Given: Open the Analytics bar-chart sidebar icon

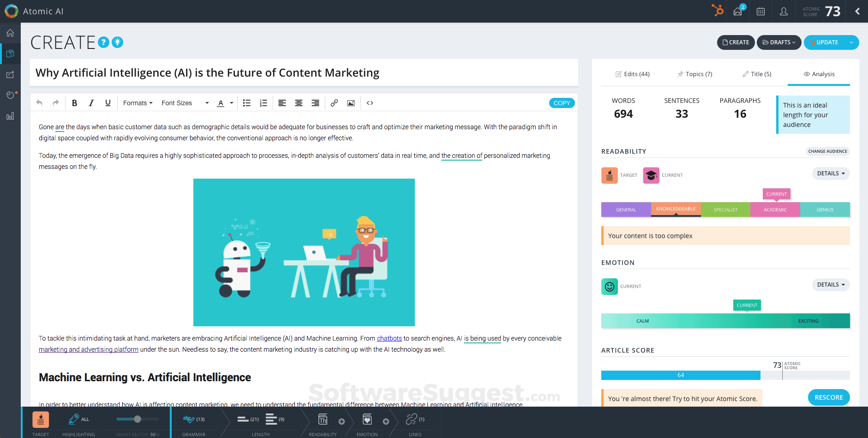Looking at the screenshot, I should pyautogui.click(x=10, y=116).
